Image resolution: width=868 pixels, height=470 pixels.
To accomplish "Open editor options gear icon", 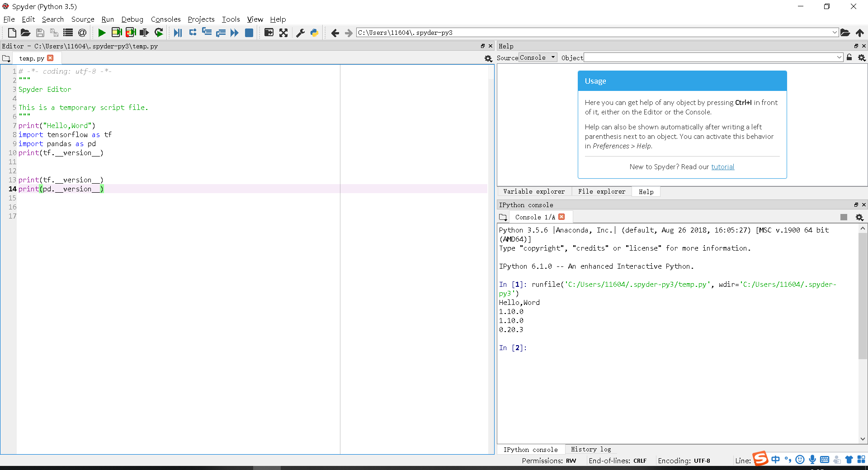I will coord(488,58).
